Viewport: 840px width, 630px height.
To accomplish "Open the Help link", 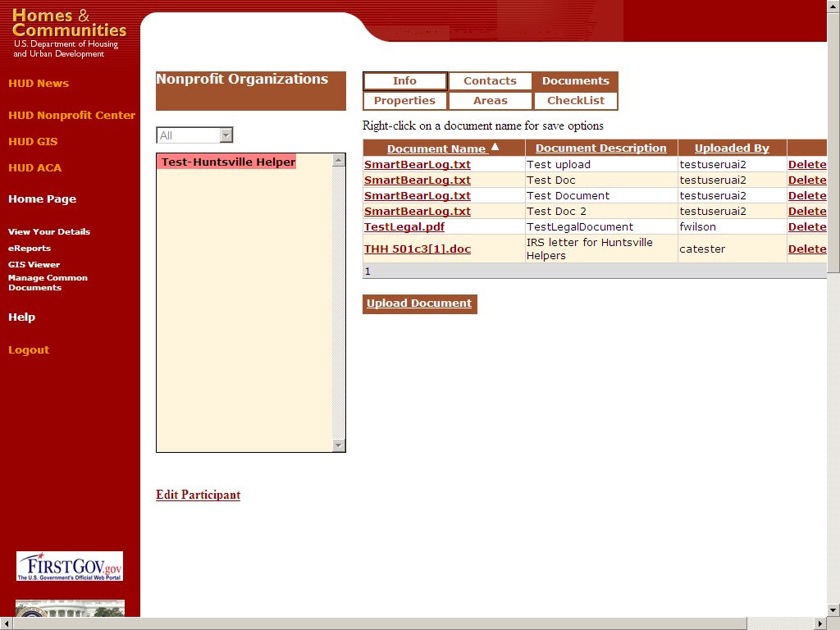I will click(22, 317).
